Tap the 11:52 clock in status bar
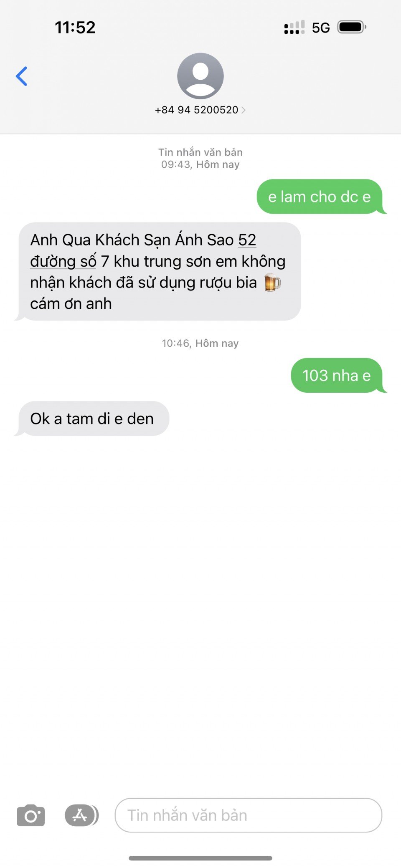 [75, 28]
